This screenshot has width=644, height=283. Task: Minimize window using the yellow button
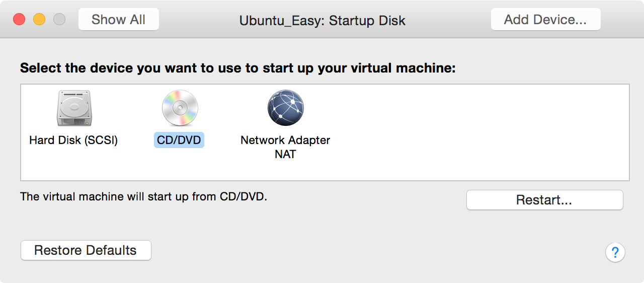click(x=39, y=20)
